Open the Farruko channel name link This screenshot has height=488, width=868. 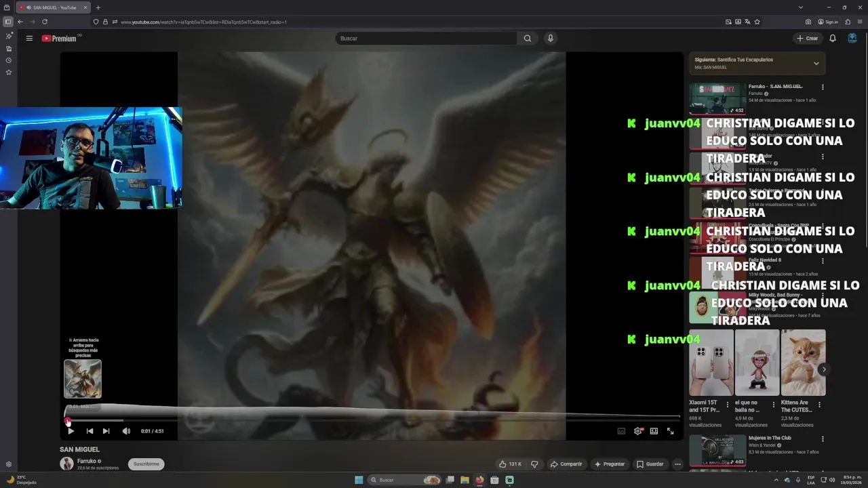click(87, 461)
